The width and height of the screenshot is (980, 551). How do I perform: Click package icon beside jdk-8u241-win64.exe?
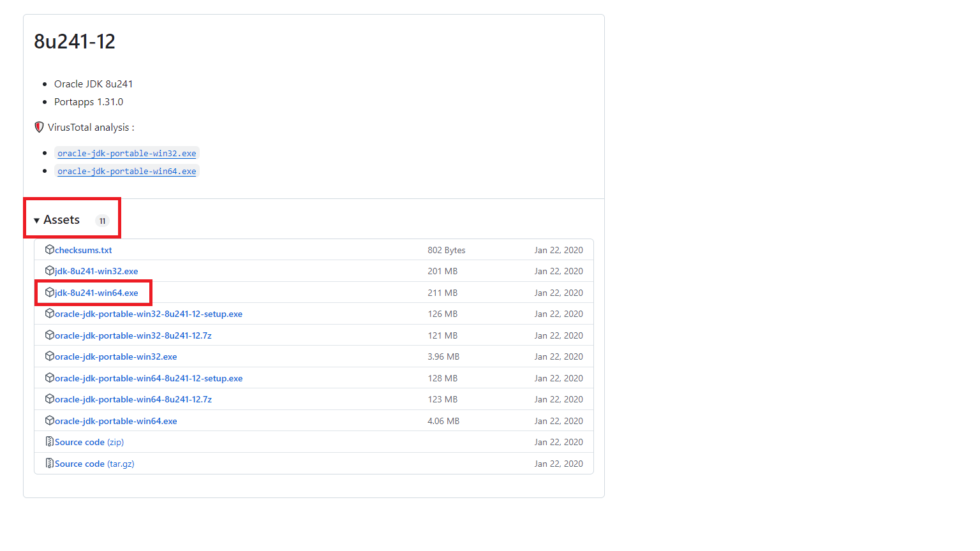(50, 292)
